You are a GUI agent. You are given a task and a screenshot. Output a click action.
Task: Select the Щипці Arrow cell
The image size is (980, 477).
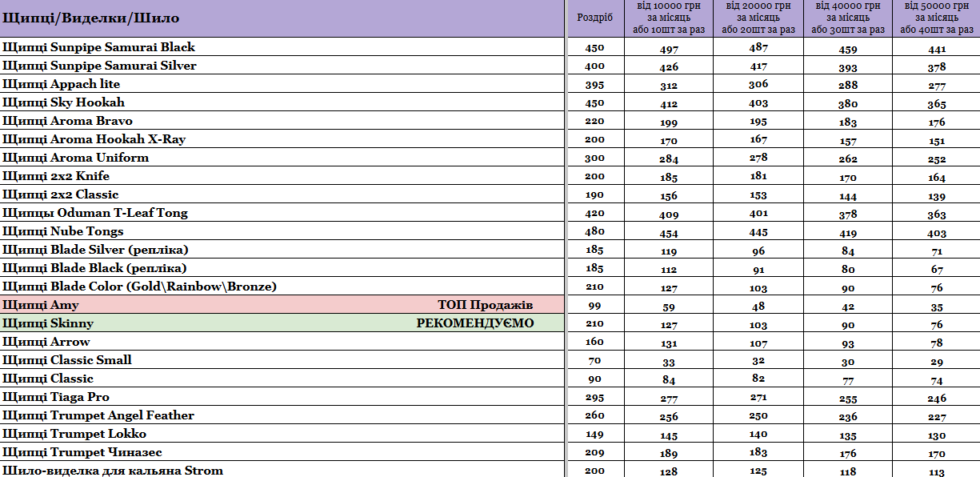coord(282,342)
